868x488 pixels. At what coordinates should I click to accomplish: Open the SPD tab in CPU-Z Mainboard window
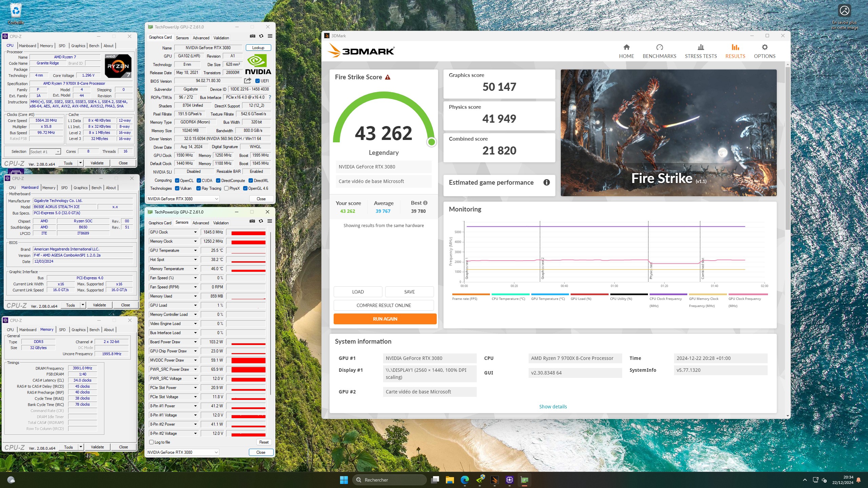(64, 188)
